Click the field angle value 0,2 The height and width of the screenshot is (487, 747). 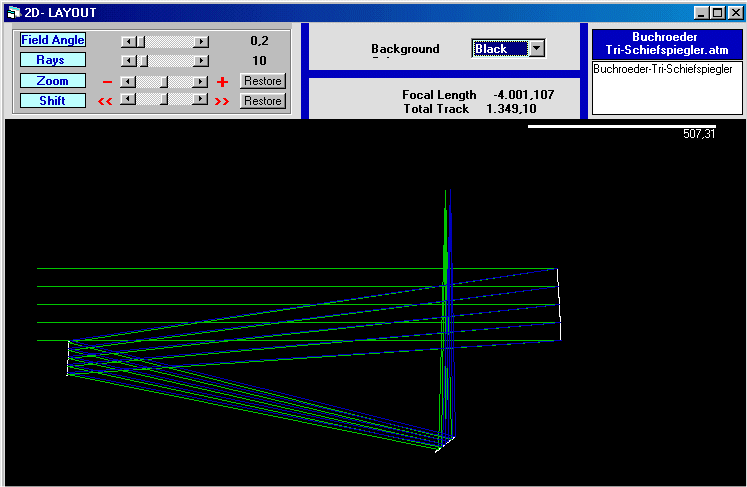(x=259, y=41)
